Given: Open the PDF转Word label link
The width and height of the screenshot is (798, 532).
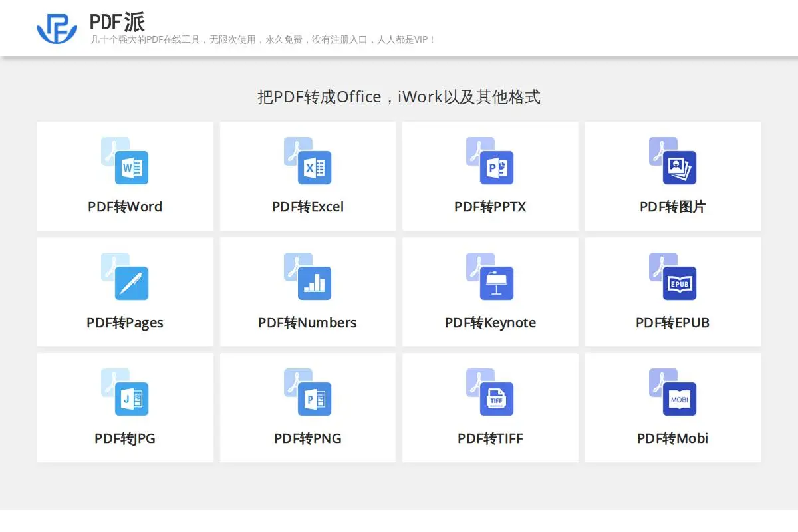Looking at the screenshot, I should 125,207.
